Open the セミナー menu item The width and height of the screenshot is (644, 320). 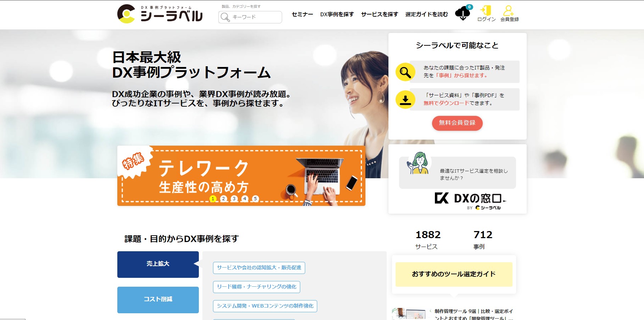302,14
